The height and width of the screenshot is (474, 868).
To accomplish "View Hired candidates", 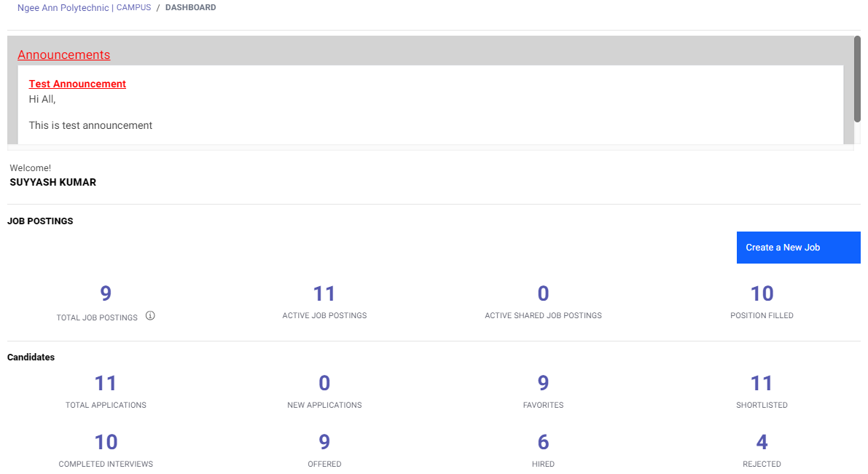I will coord(543,441).
